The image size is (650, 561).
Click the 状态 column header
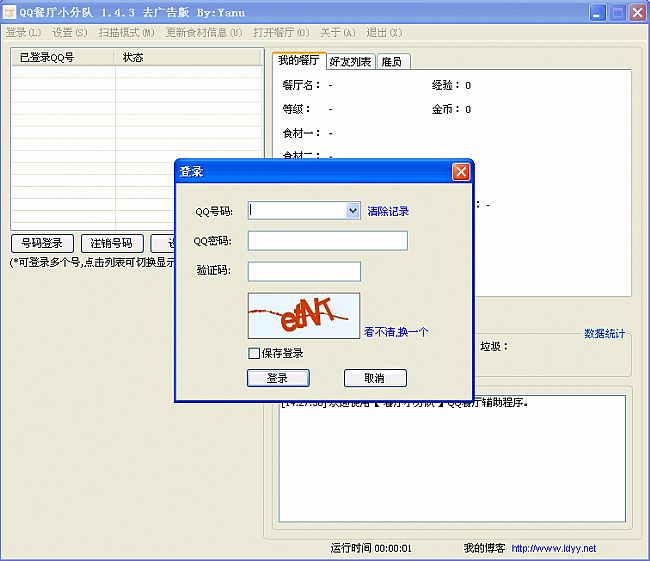(x=189, y=58)
